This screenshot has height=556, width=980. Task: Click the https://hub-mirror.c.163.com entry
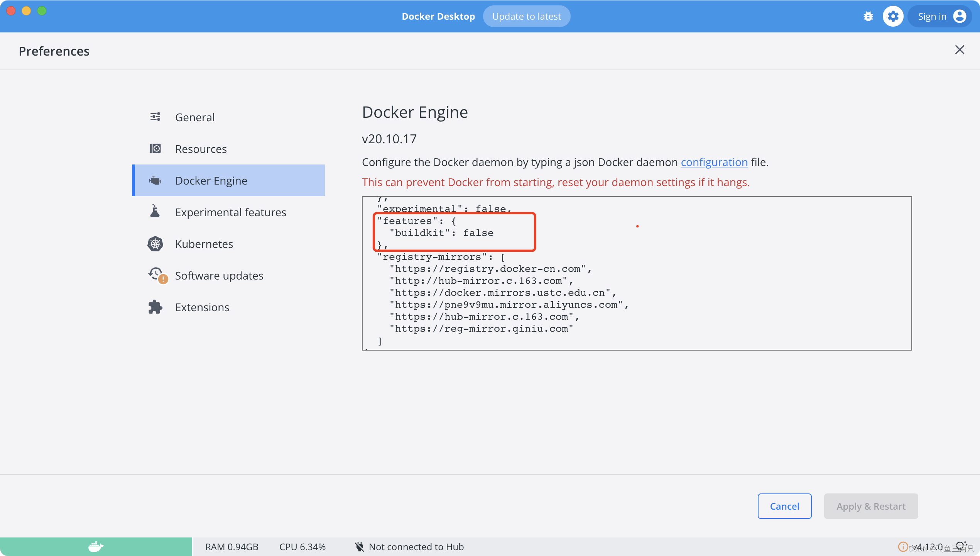484,317
